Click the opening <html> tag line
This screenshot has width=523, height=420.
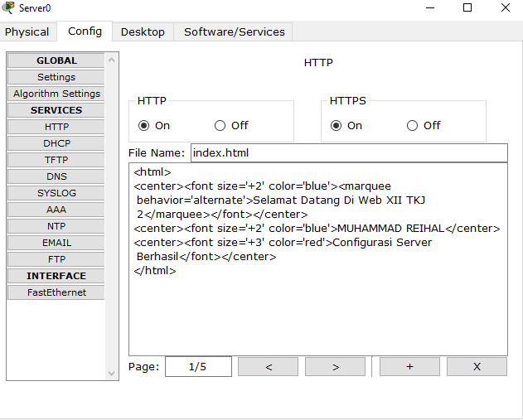click(x=153, y=172)
